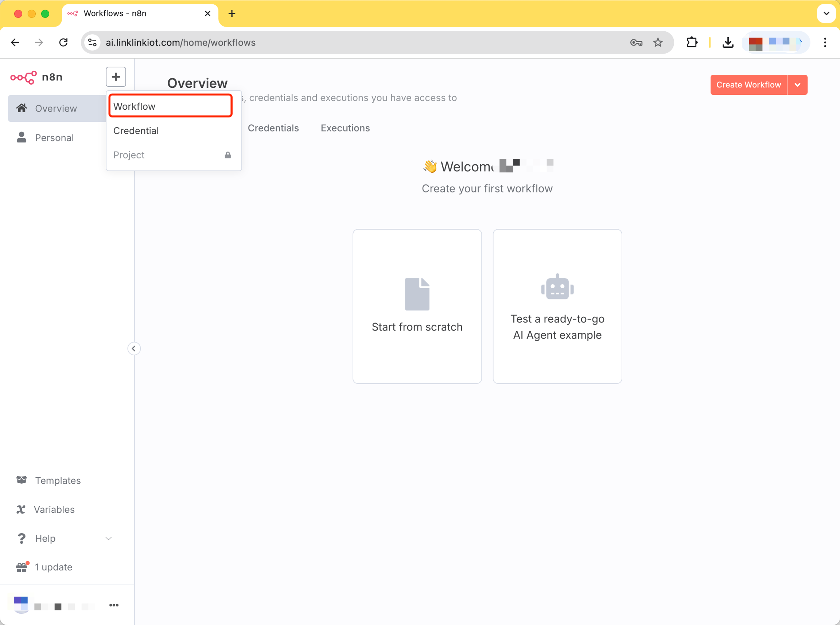The image size is (840, 625).
Task: Select Workflow from the add menu
Action: [170, 106]
